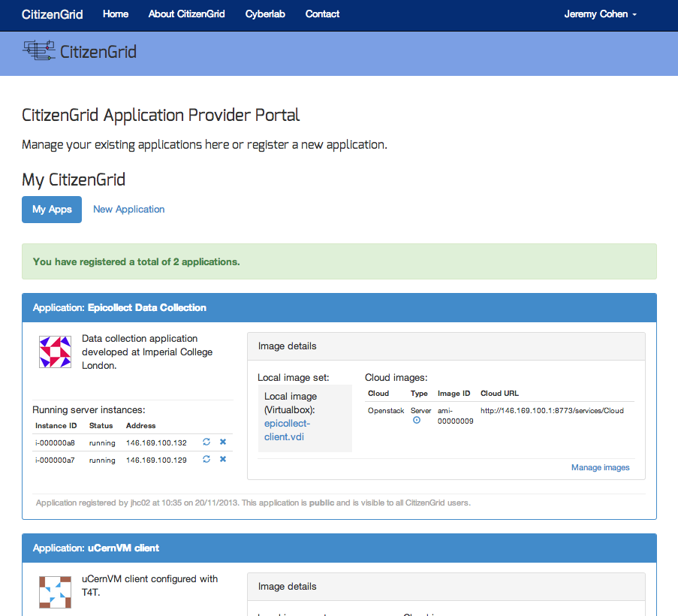Open the Jeremy Cohen user dropdown
The image size is (678, 616).
tap(600, 14)
